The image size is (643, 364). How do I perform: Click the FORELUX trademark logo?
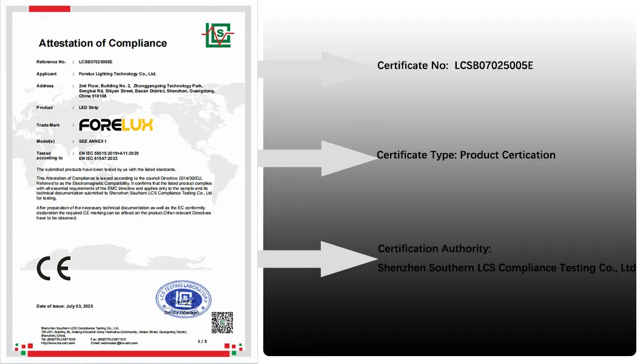point(116,125)
